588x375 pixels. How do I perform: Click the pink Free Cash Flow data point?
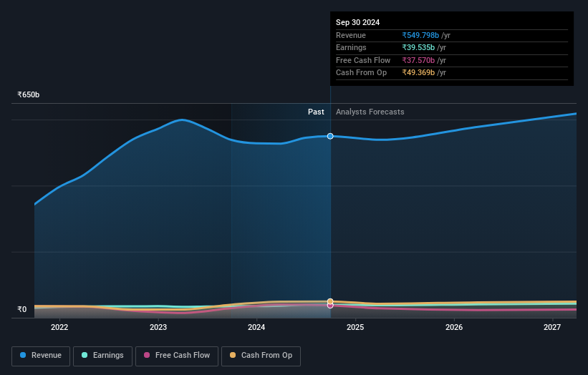pos(330,306)
